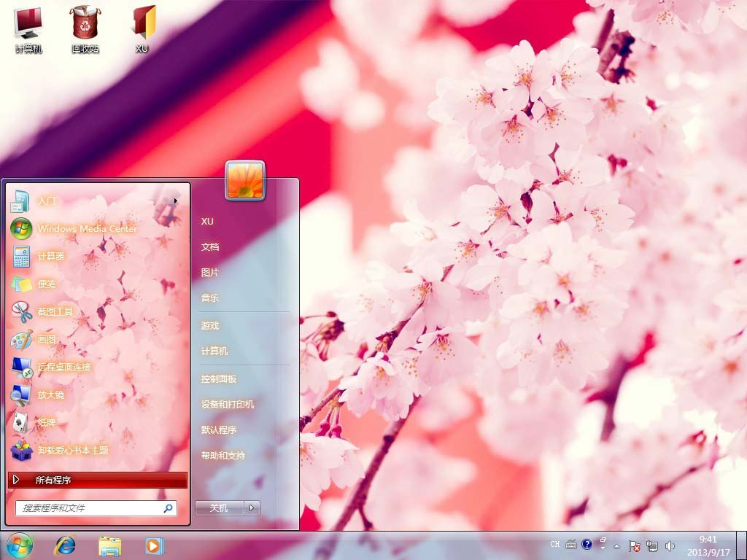The image size is (747, 560).
Task: Open shutdown options arrow next to 关机
Action: [252, 508]
